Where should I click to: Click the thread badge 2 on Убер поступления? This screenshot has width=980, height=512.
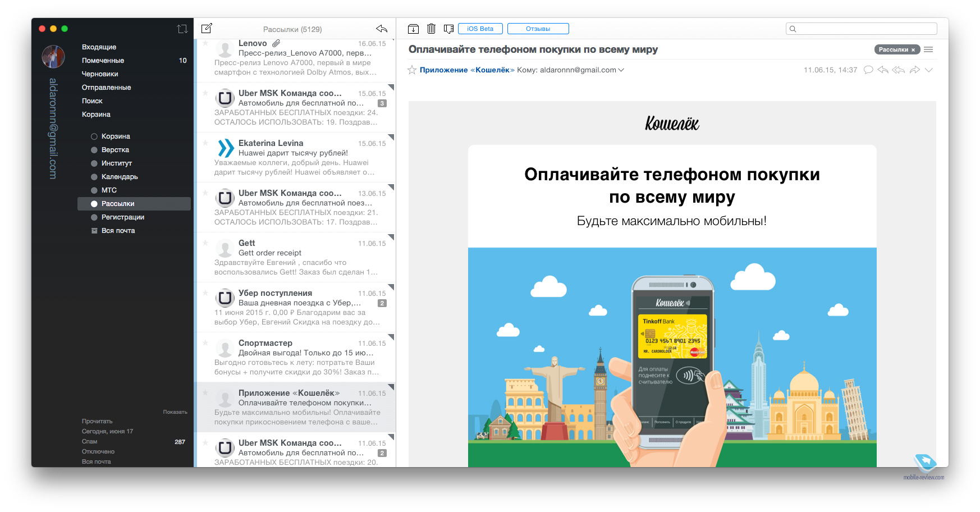382,303
